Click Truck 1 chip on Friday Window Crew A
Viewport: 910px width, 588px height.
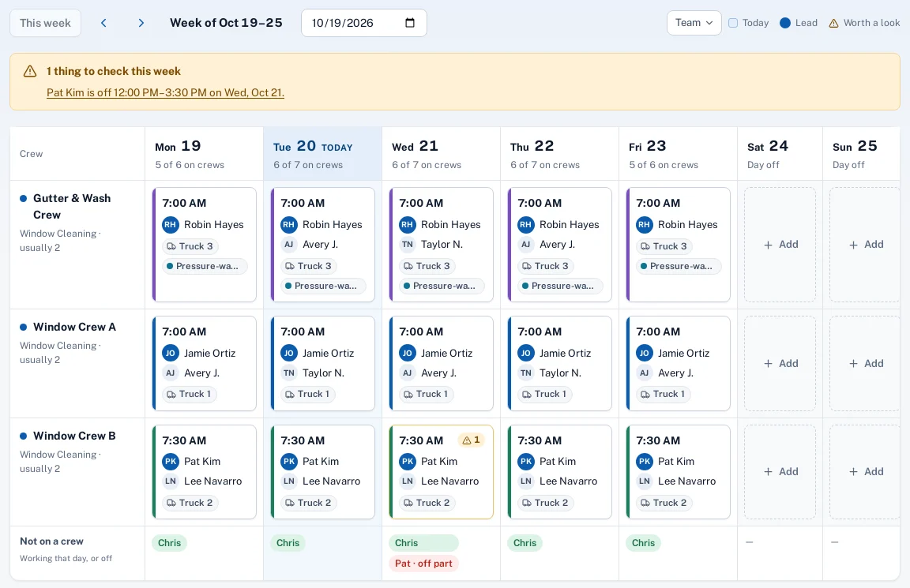click(664, 395)
